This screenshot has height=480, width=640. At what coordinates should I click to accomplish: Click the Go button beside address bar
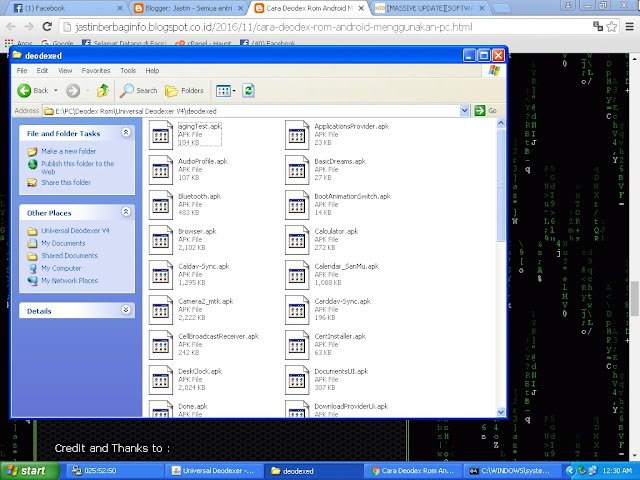coord(485,111)
